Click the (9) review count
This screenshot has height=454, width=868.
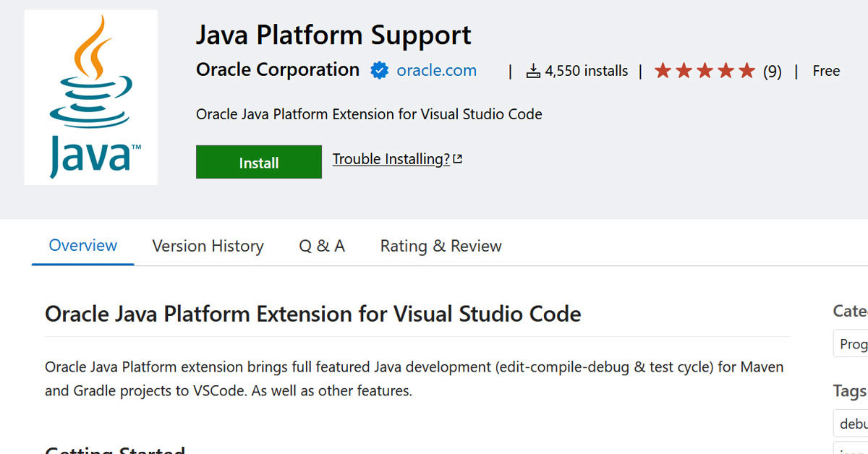pos(773,72)
